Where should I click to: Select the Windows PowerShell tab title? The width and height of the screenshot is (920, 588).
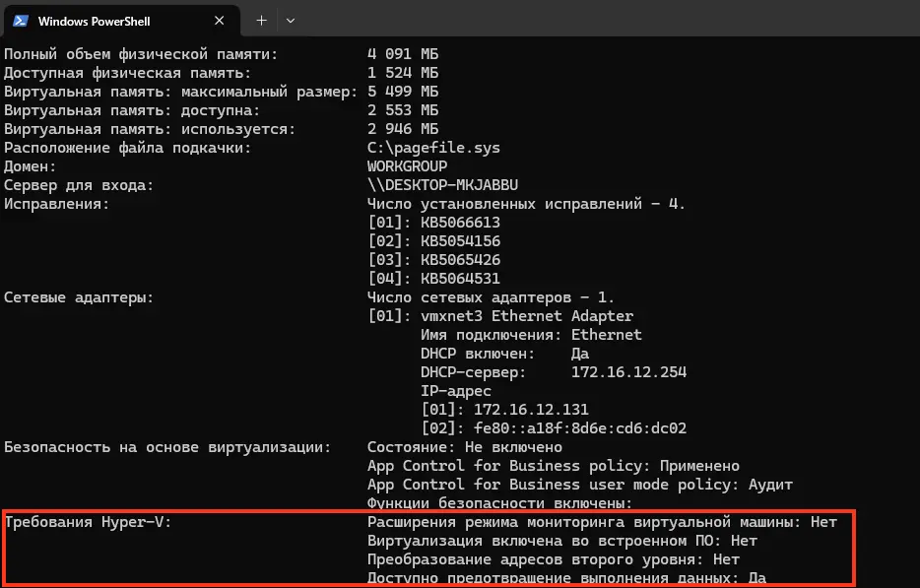click(x=94, y=21)
